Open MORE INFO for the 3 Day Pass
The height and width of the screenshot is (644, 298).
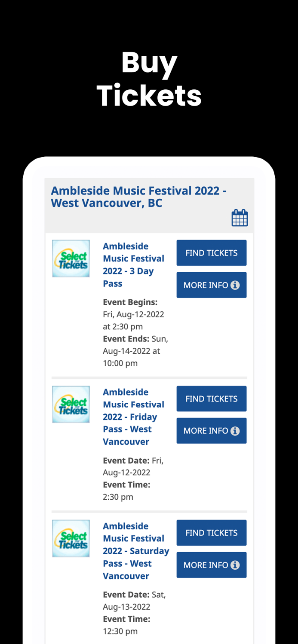[x=211, y=285]
